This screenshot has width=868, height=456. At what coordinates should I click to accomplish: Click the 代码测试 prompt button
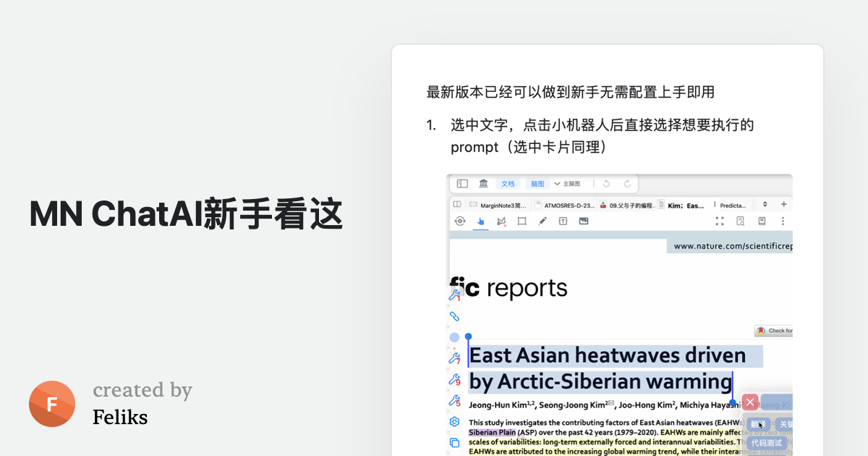[767, 441]
